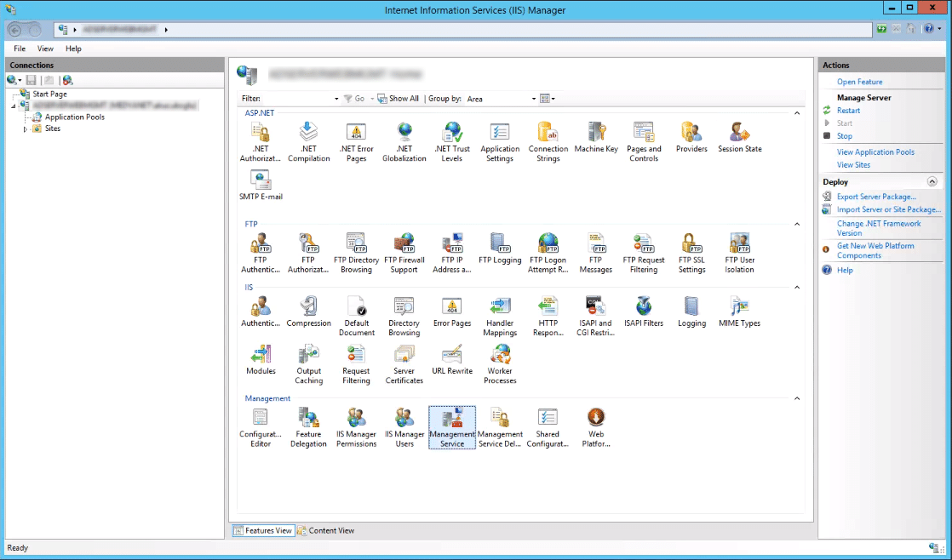Click Open Feature action link
Viewport: 952px width, 560px height.
860,82
